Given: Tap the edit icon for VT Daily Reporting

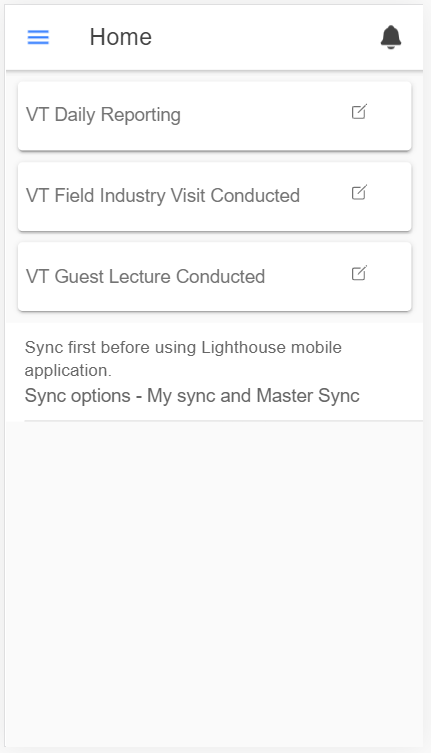Looking at the screenshot, I should click(359, 111).
